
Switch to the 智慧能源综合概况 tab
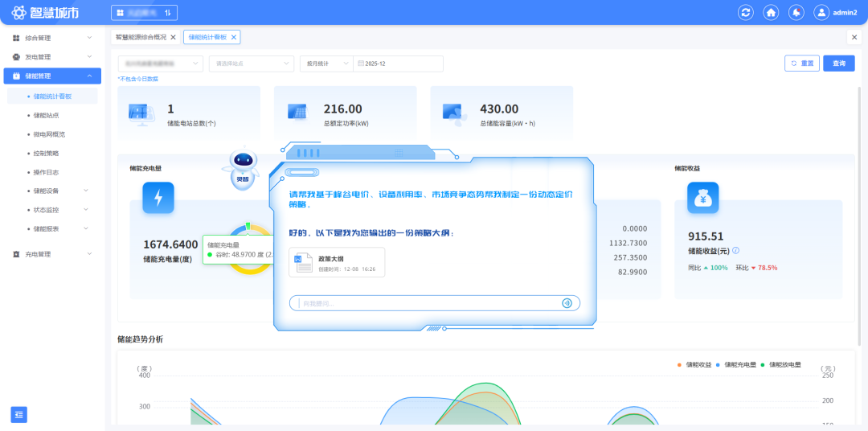[x=141, y=37]
